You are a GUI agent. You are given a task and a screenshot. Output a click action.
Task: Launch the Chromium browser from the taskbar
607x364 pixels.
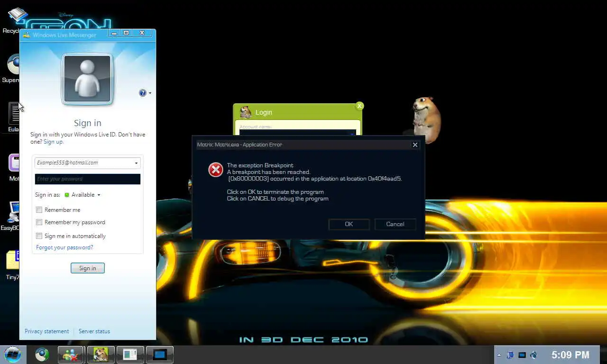(42, 355)
